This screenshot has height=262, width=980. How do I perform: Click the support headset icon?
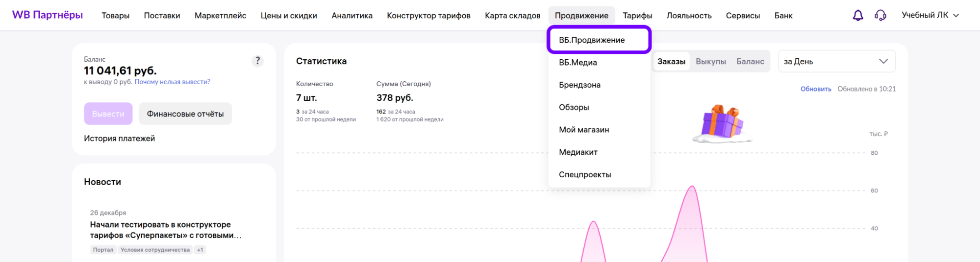click(x=880, y=16)
